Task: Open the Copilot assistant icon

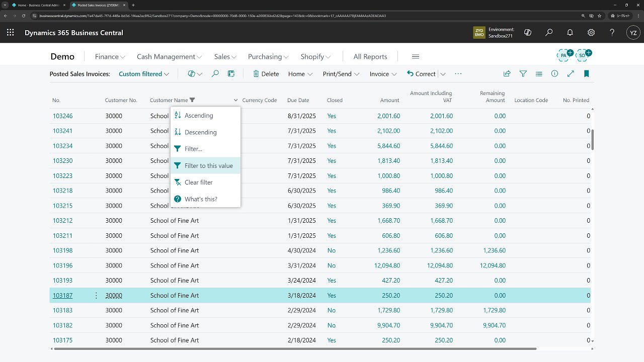Action: tap(528, 32)
